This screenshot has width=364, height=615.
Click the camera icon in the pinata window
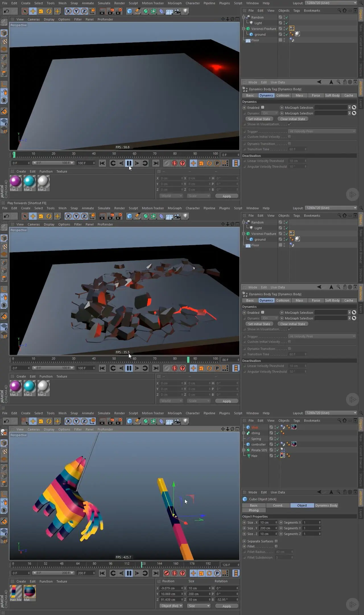(177, 421)
